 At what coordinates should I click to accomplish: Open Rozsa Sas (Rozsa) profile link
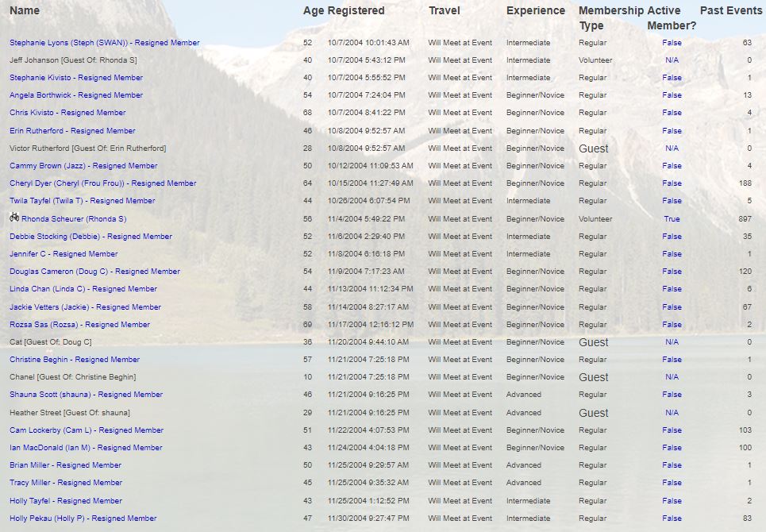(x=79, y=325)
